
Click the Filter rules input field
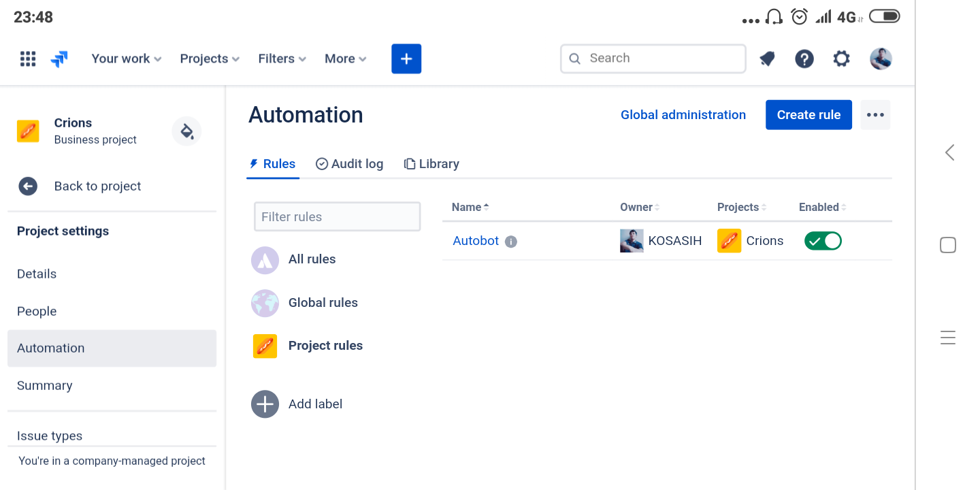coord(337,216)
